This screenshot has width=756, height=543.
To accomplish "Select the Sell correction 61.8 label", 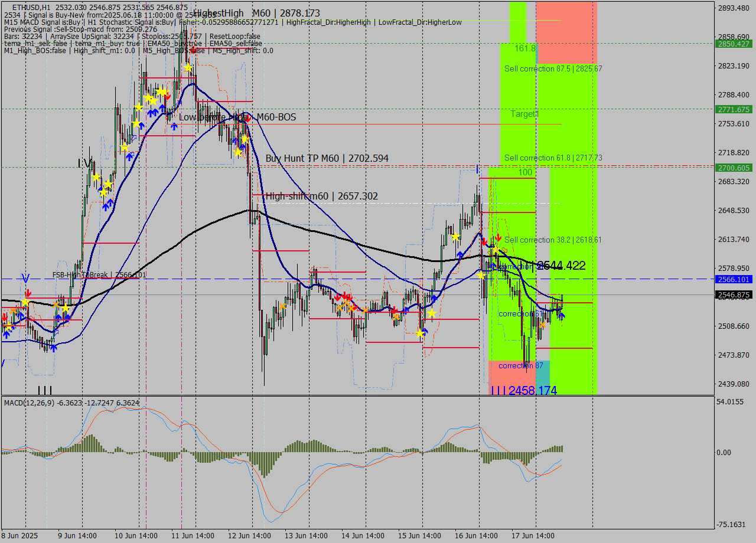I will click(x=553, y=158).
